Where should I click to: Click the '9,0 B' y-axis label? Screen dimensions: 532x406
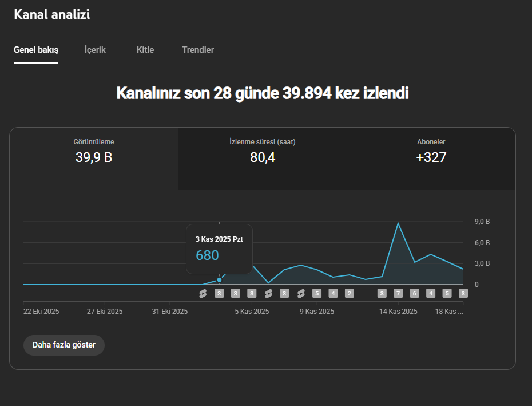(x=482, y=222)
